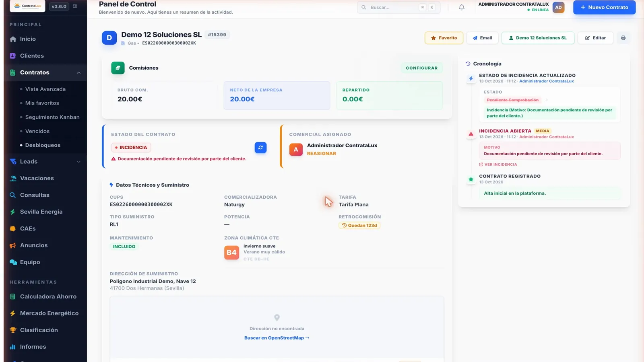Click the Email button

[x=482, y=38]
